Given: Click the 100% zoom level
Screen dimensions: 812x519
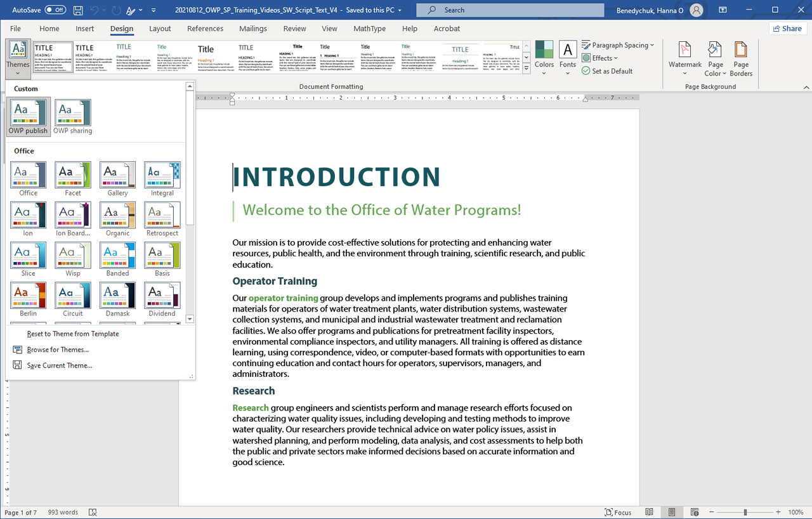Looking at the screenshot, I should pyautogui.click(x=796, y=512).
